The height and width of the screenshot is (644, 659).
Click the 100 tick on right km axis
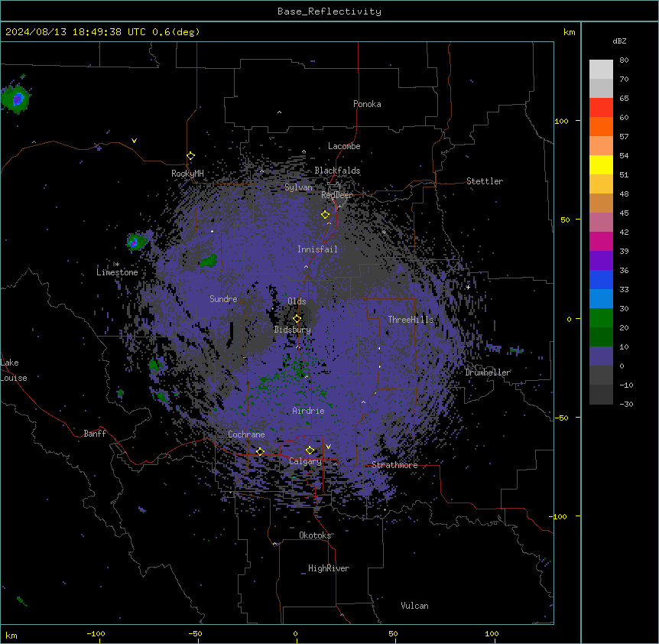click(x=561, y=121)
